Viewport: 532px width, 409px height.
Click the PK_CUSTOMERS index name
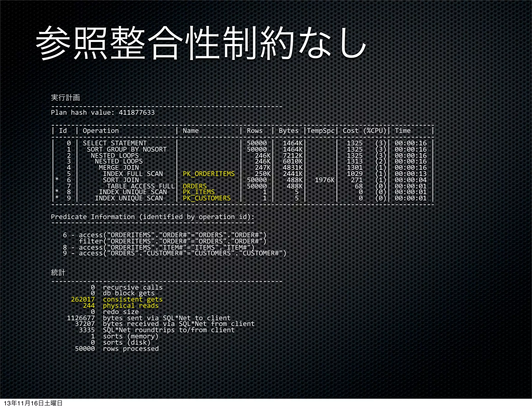coord(207,198)
